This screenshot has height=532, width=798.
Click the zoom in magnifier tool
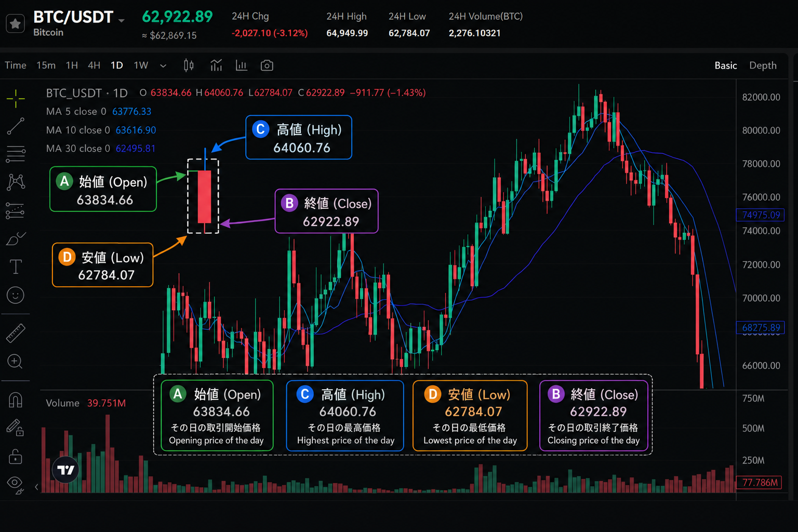pyautogui.click(x=15, y=362)
